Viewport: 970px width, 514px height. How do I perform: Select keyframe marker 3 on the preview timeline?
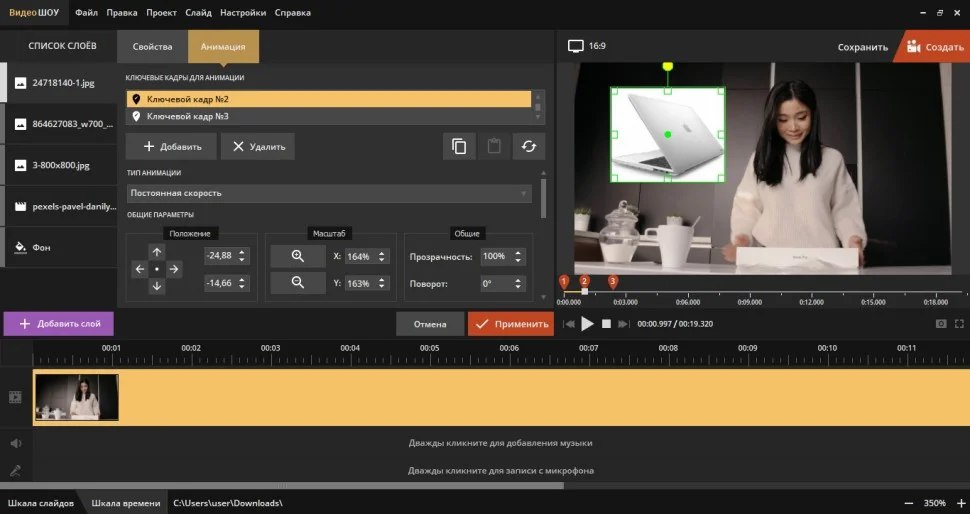pos(613,282)
